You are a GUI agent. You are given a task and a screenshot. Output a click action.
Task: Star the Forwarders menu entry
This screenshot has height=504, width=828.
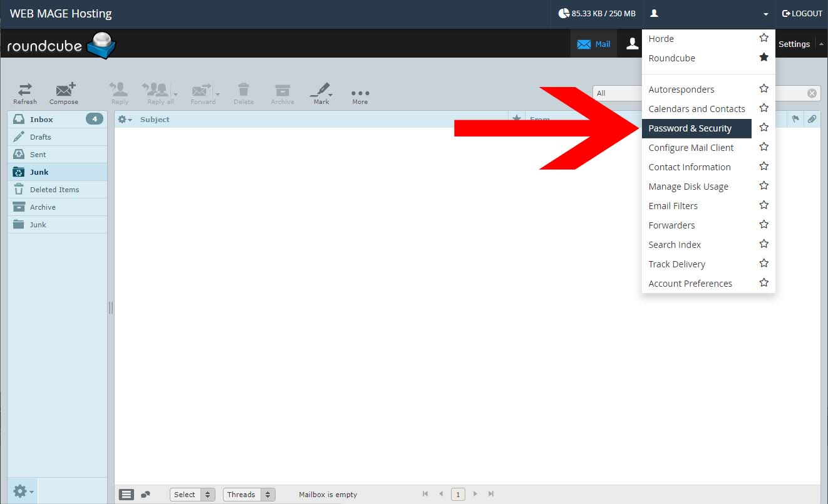(x=763, y=224)
